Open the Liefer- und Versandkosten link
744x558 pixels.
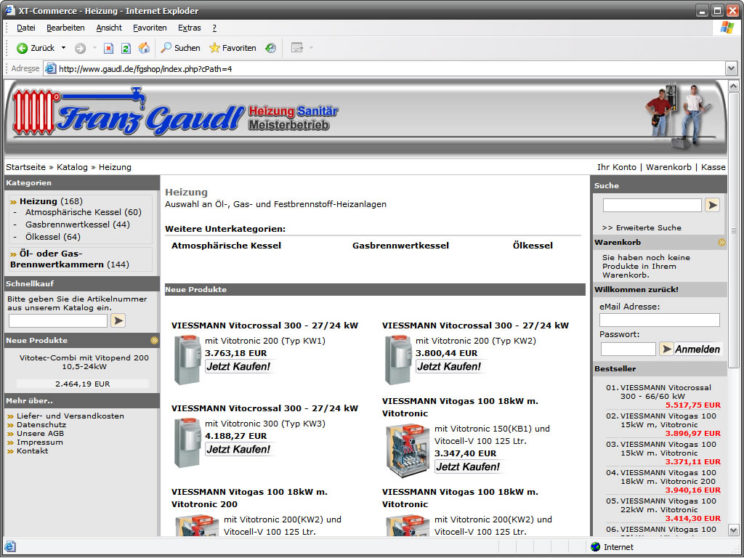point(70,416)
